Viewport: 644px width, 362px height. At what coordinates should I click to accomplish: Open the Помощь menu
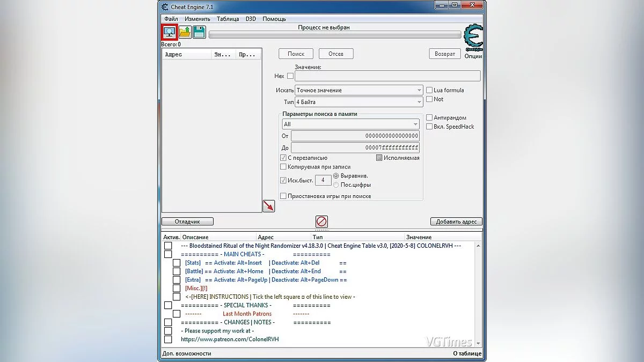(x=274, y=19)
